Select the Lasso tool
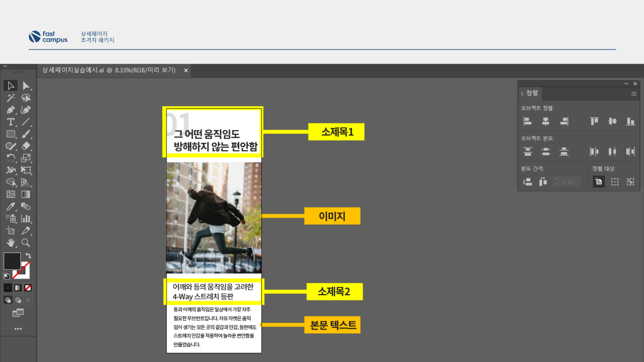This screenshot has height=362, width=644. click(x=26, y=98)
